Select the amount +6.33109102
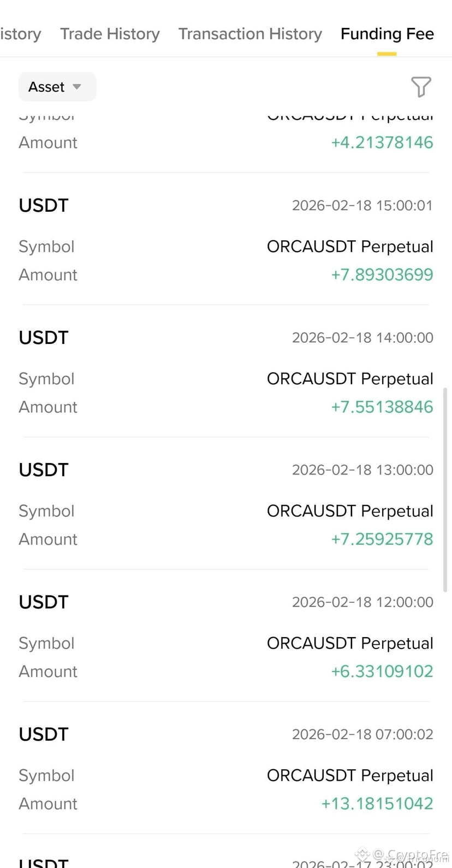This screenshot has width=452, height=868. 382,671
